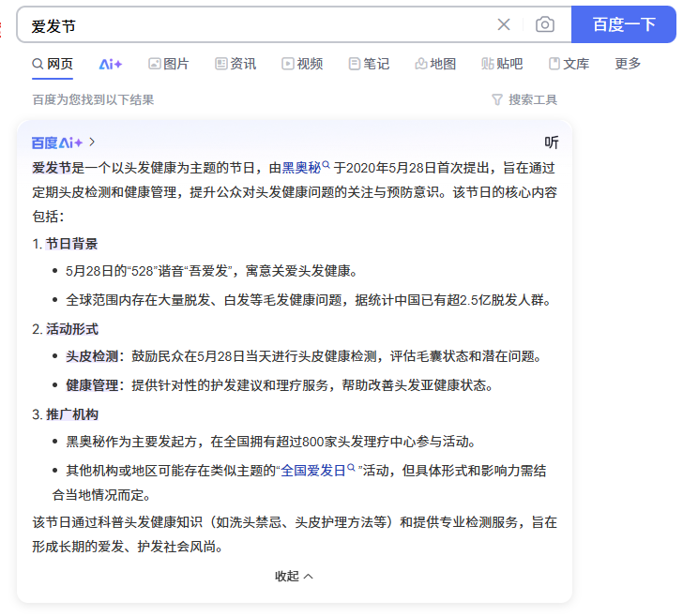Screen dimensions: 683x616
Task: Expand the 更多 menu
Action: point(628,64)
